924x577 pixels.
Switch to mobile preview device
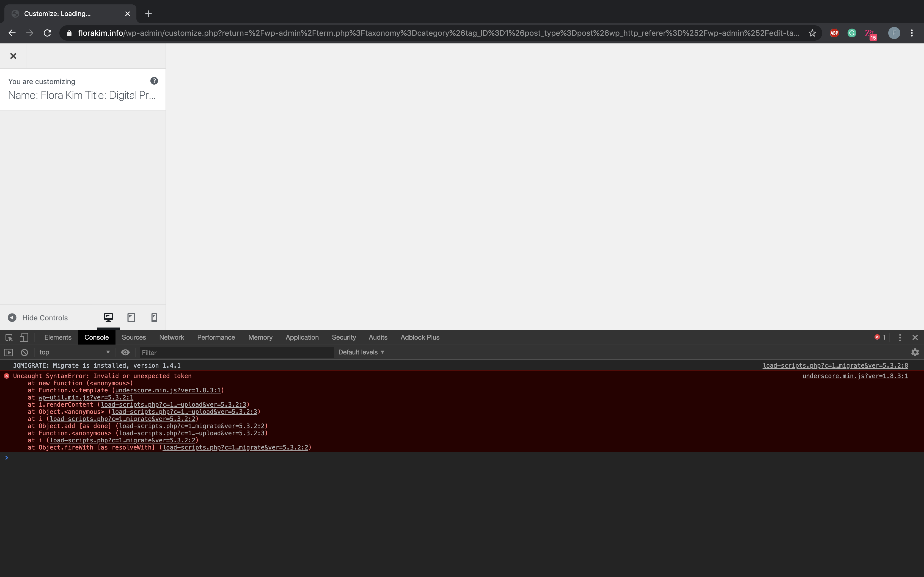coord(154,318)
